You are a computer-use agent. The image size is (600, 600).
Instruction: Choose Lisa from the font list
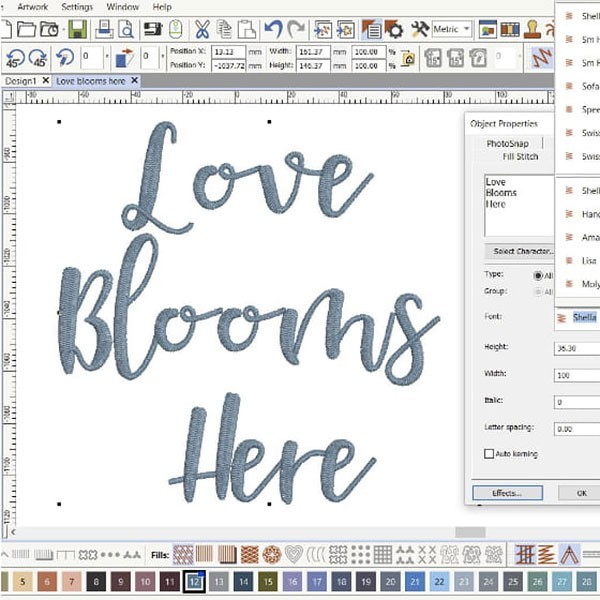coord(590,260)
